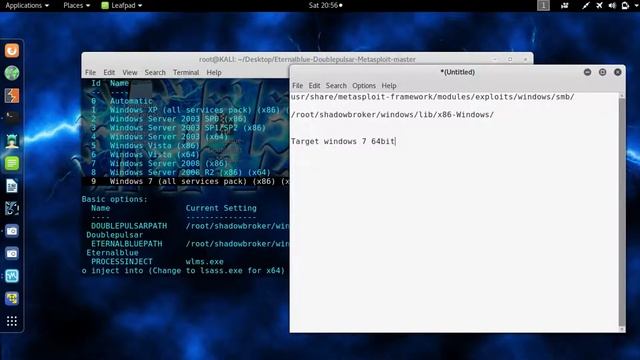Click the workspace 1 indicator in top bar

point(543,5)
